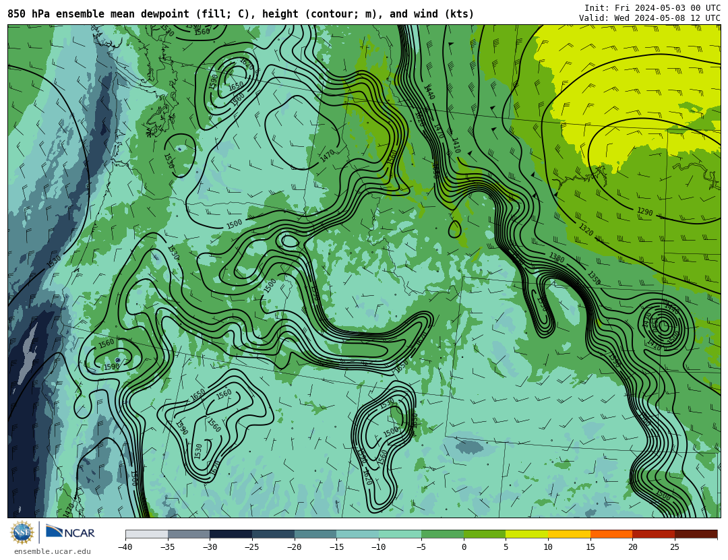Click the 1320 height contour label

point(586,229)
